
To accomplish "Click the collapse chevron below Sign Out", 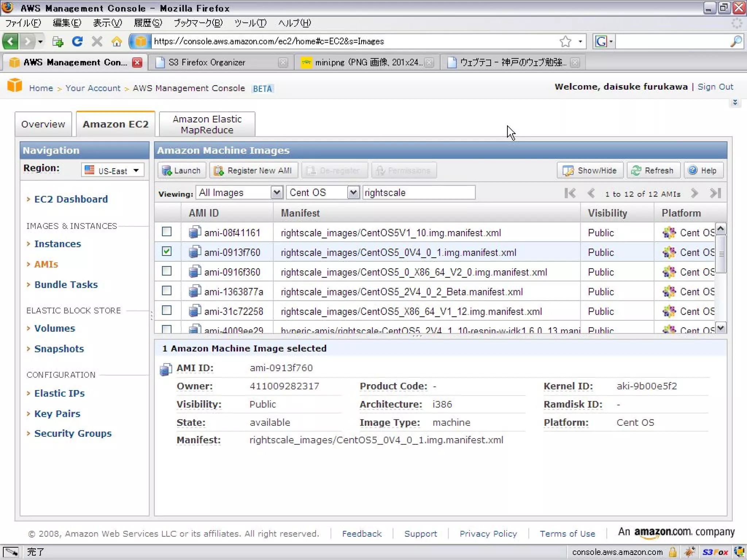I will pyautogui.click(x=735, y=102).
